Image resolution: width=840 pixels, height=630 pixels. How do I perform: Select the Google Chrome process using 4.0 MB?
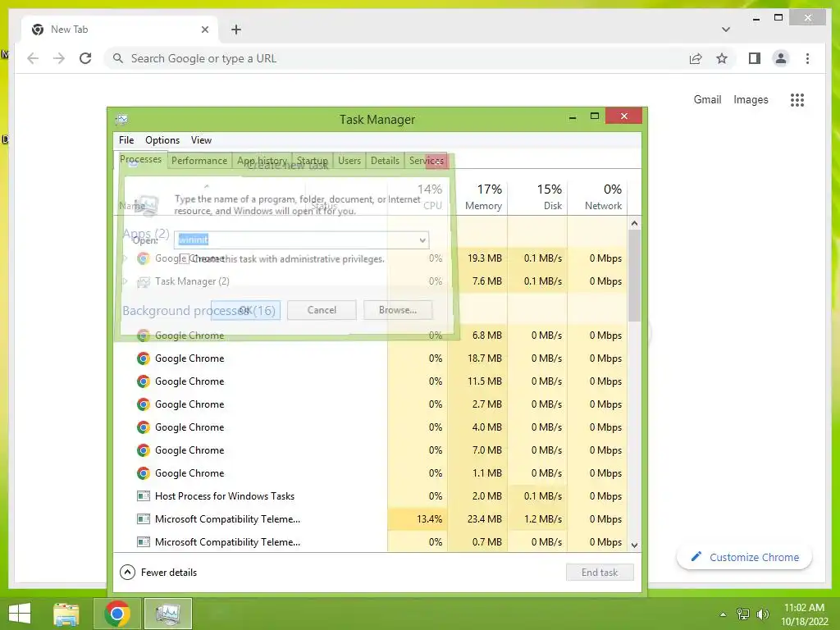tap(371, 427)
